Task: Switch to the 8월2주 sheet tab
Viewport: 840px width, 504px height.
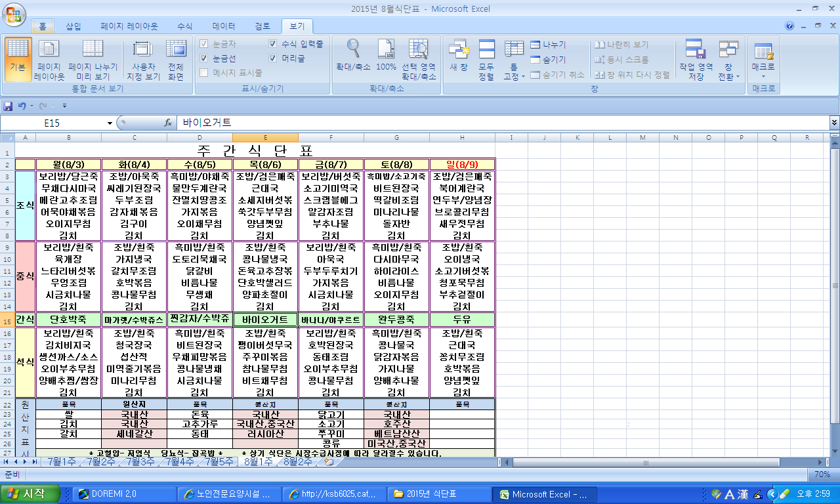Action: point(297,462)
